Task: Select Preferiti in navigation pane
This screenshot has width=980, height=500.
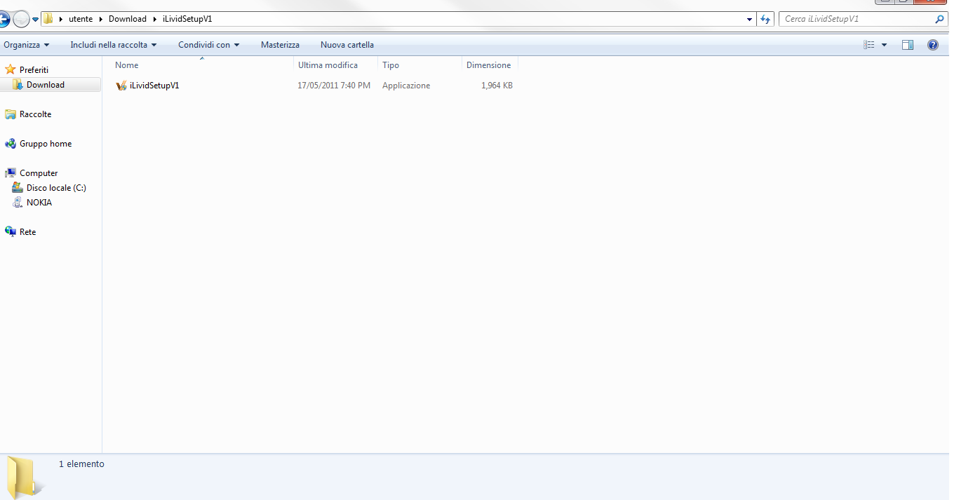Action: [x=34, y=70]
